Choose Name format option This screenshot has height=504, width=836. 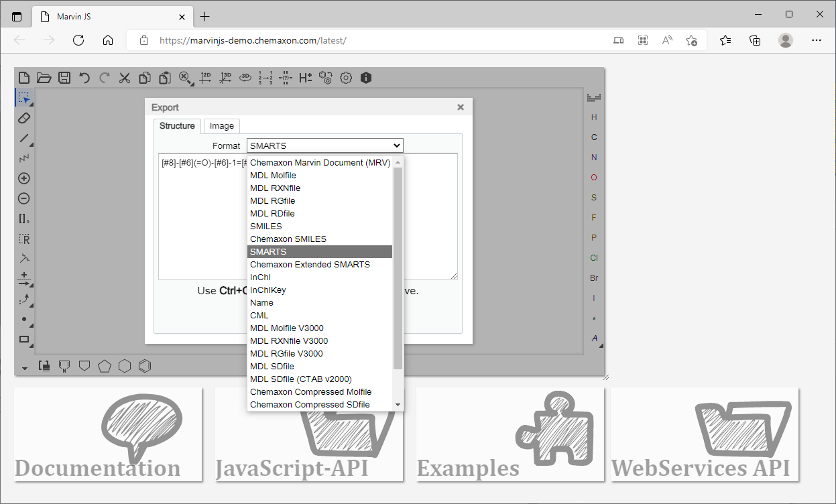click(320, 303)
